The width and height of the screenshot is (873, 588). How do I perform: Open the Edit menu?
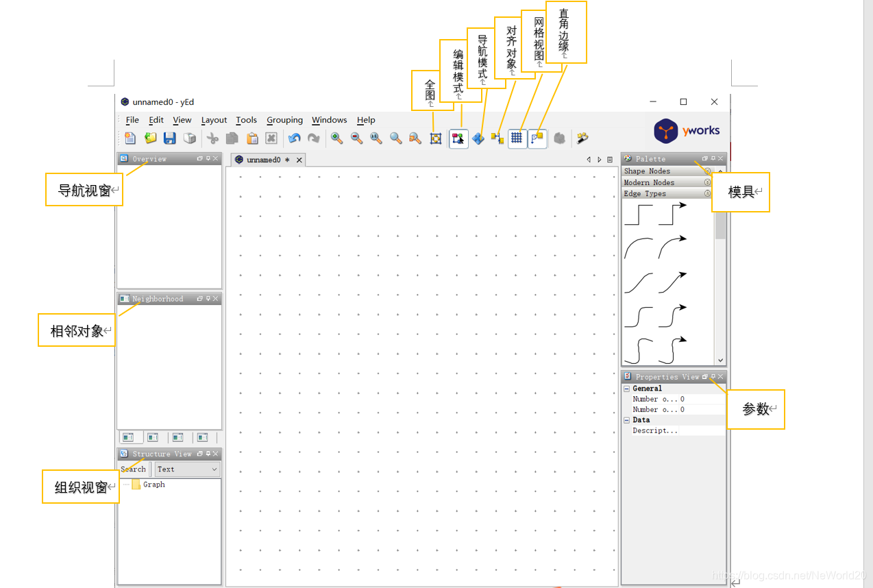[x=156, y=120]
